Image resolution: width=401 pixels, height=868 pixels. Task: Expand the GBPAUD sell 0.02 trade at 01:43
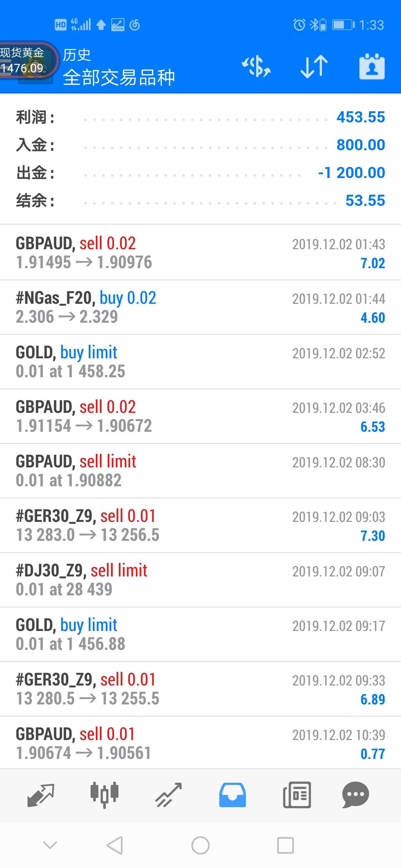[x=200, y=253]
